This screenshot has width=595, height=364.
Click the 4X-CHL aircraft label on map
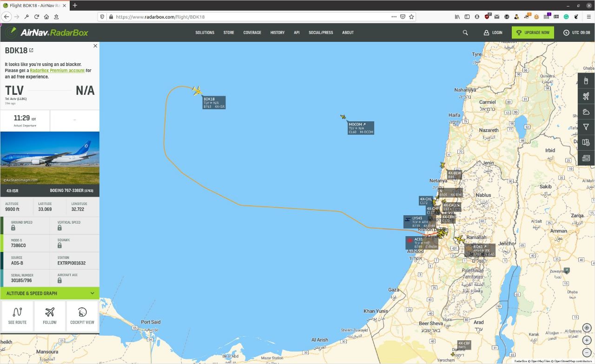(x=426, y=201)
